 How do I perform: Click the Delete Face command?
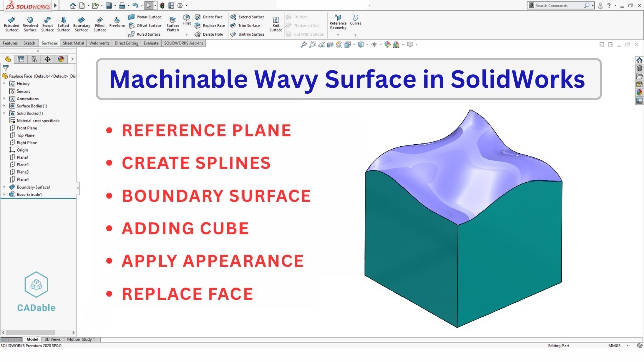(209, 17)
